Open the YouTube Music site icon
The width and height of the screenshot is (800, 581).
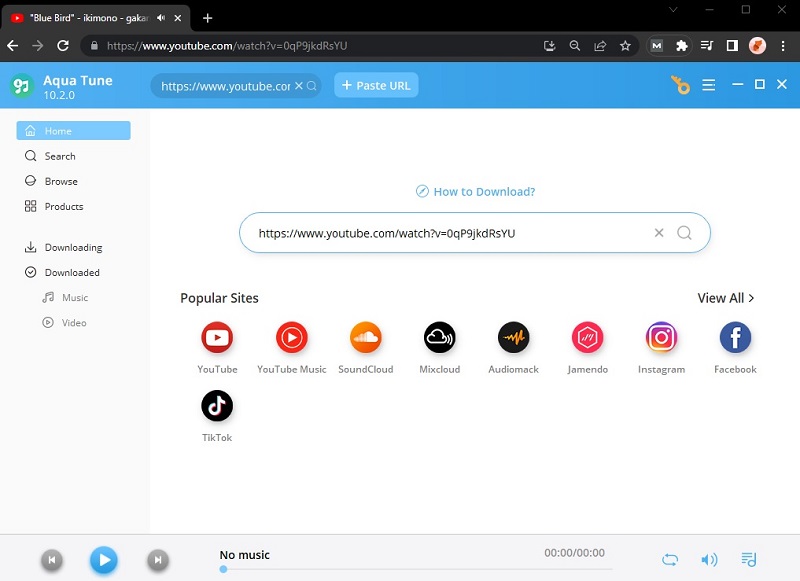(x=291, y=337)
